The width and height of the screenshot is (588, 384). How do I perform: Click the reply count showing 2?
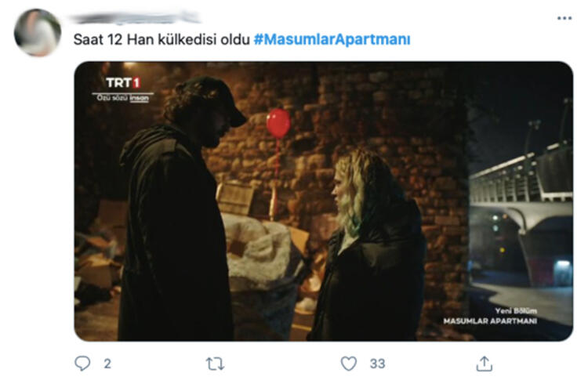coord(107,364)
